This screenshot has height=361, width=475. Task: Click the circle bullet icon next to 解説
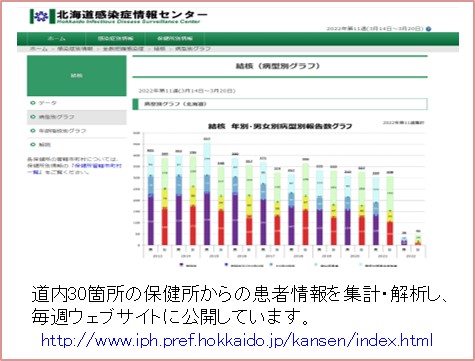pos(33,145)
